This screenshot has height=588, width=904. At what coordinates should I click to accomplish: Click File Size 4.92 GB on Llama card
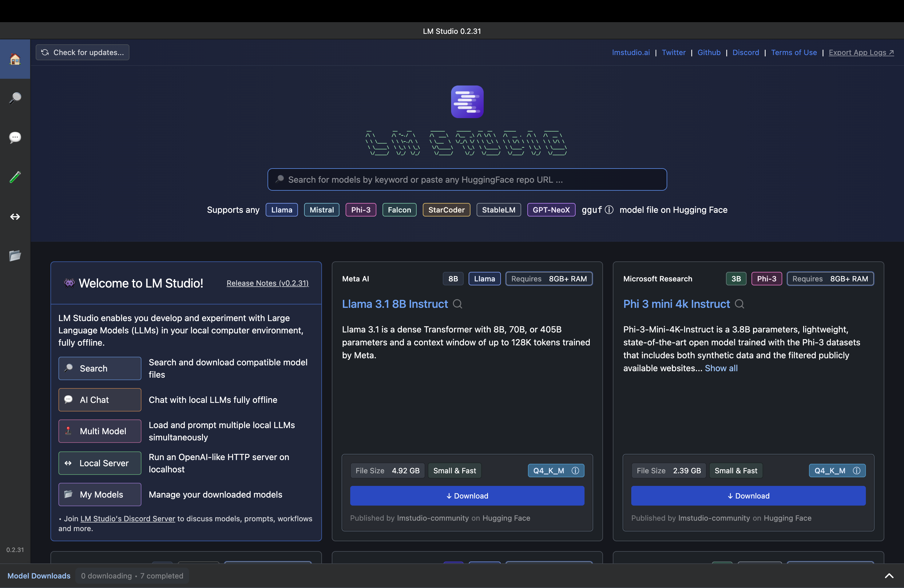click(387, 471)
